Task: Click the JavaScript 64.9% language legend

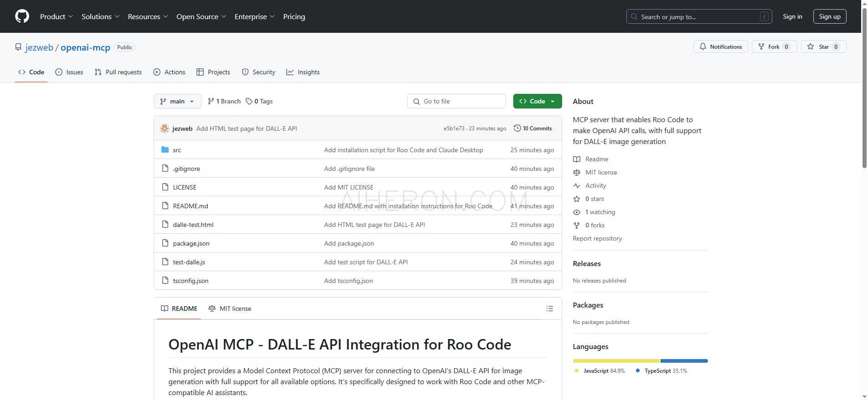Action: pyautogui.click(x=600, y=371)
